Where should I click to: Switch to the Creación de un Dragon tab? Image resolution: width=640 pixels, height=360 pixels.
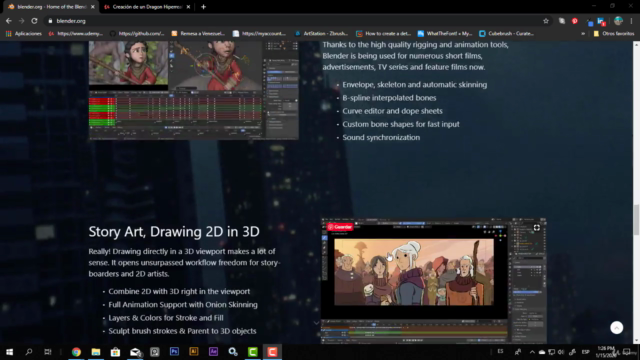tap(147, 7)
